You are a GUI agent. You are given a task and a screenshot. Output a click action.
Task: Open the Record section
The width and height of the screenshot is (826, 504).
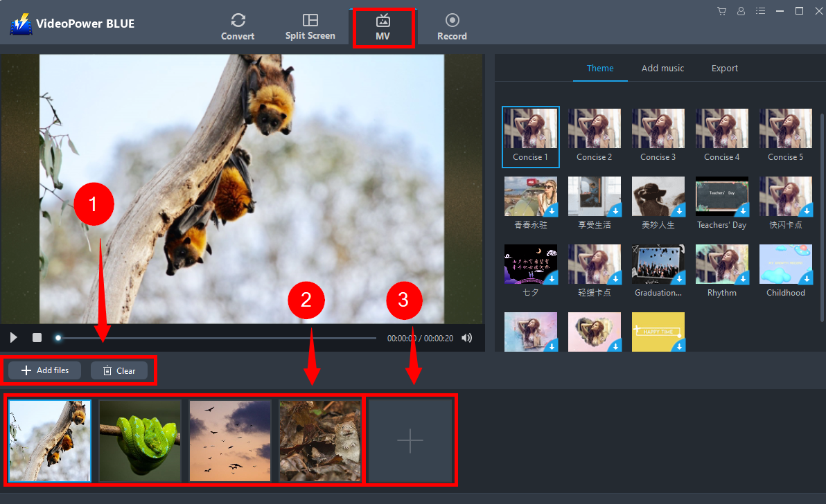[452, 27]
